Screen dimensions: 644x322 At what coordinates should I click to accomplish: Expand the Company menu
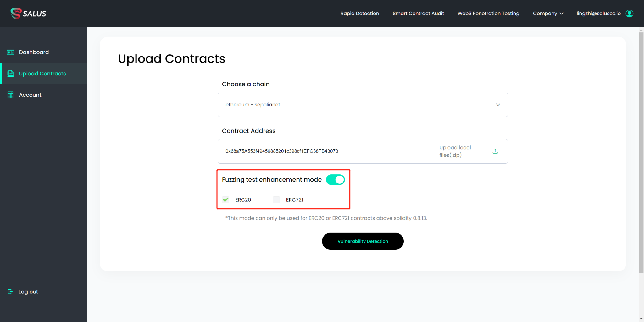[x=548, y=14]
